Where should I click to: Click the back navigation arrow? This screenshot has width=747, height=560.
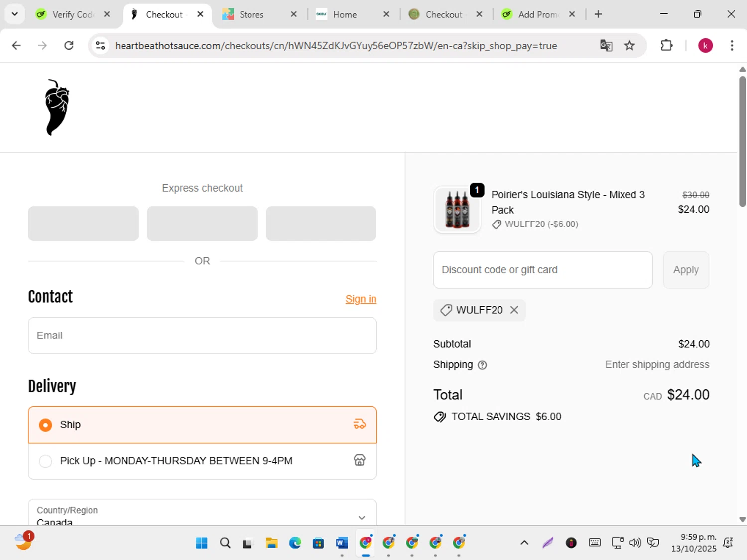(x=16, y=46)
